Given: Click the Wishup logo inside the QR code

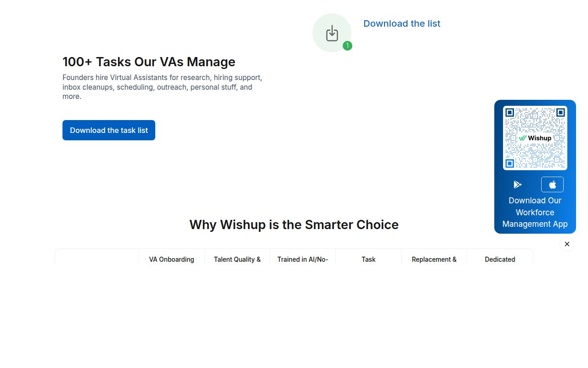Looking at the screenshot, I should [x=535, y=138].
